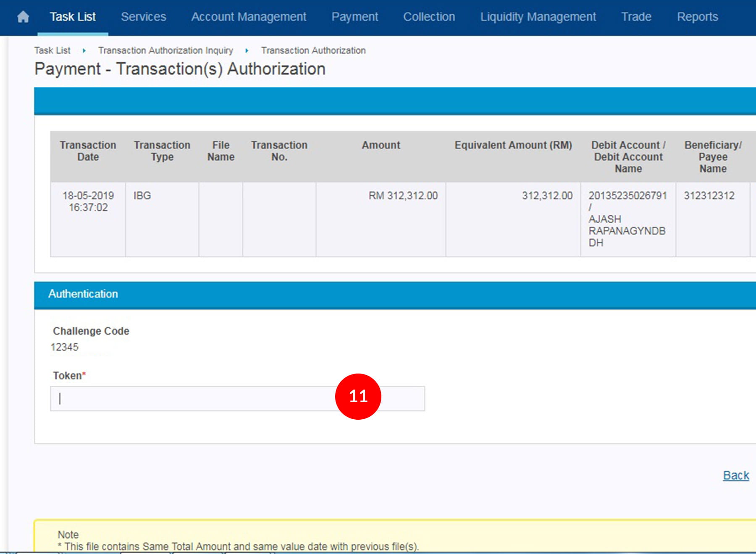
Task: Open the Reports menu
Action: [697, 17]
